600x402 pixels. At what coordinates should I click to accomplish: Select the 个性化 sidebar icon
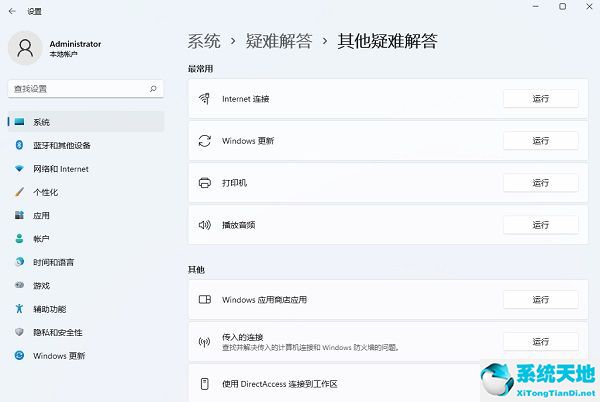(19, 192)
